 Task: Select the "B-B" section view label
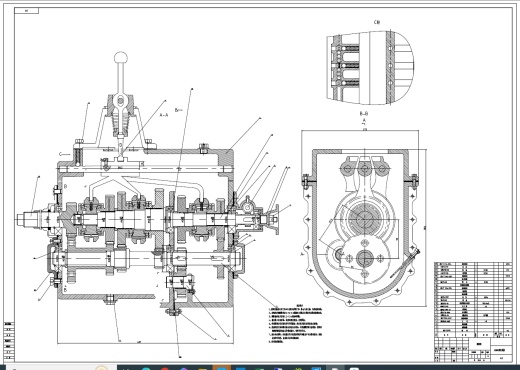pyautogui.click(x=364, y=113)
